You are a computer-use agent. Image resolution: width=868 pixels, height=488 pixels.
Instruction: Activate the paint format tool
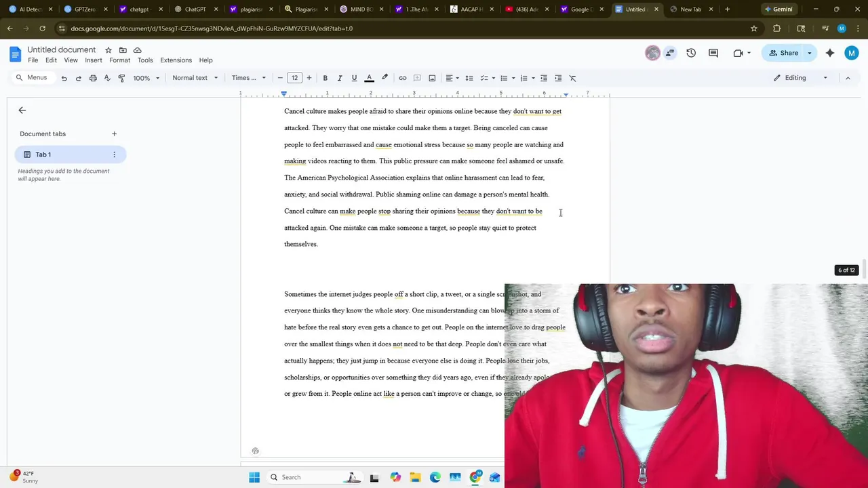click(121, 78)
